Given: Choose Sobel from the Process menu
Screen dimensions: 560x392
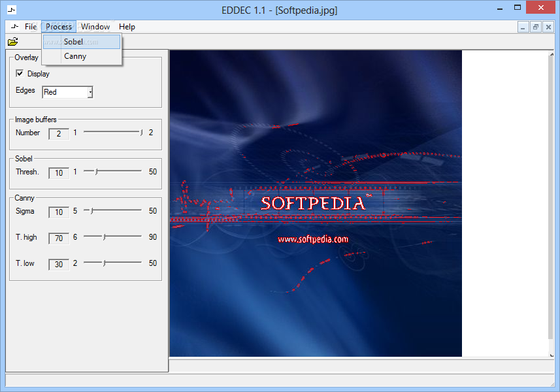Looking at the screenshot, I should tap(82, 42).
